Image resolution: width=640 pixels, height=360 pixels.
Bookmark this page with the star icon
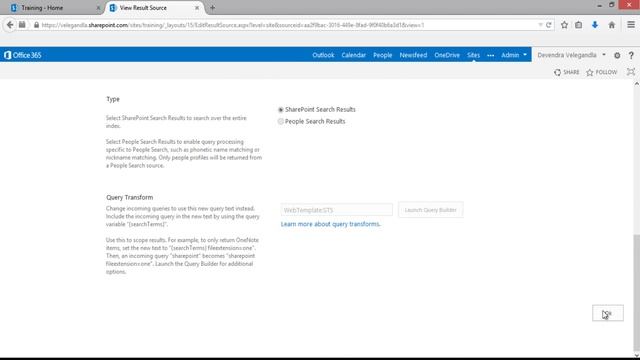[564, 25]
